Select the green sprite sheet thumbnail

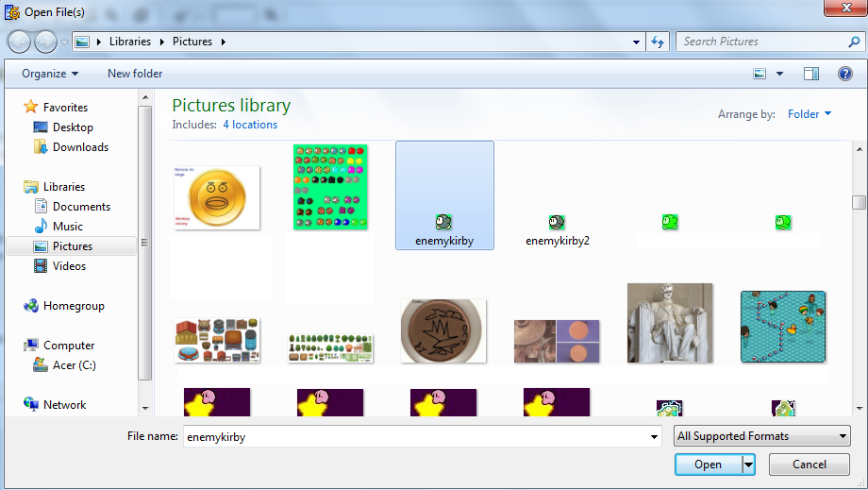coord(330,187)
